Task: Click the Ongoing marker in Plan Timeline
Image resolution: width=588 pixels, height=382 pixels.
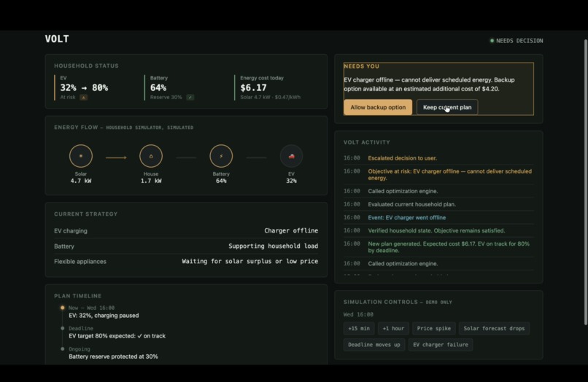Action: 62,349
